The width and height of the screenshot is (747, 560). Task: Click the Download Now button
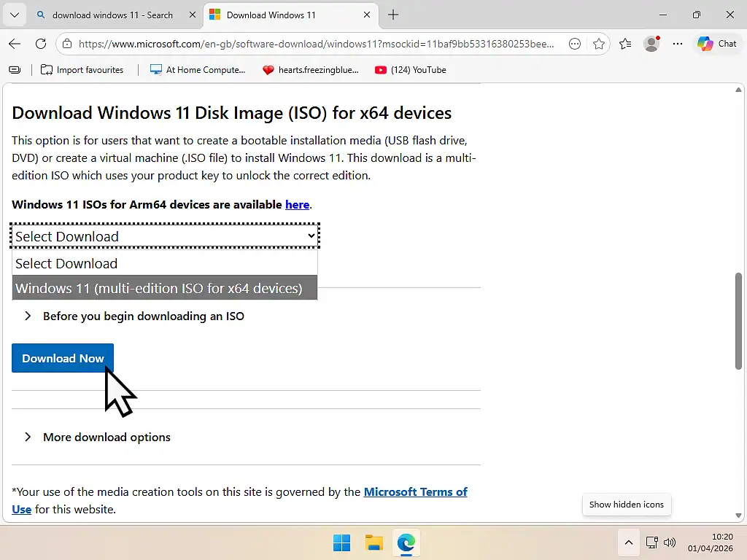62,358
